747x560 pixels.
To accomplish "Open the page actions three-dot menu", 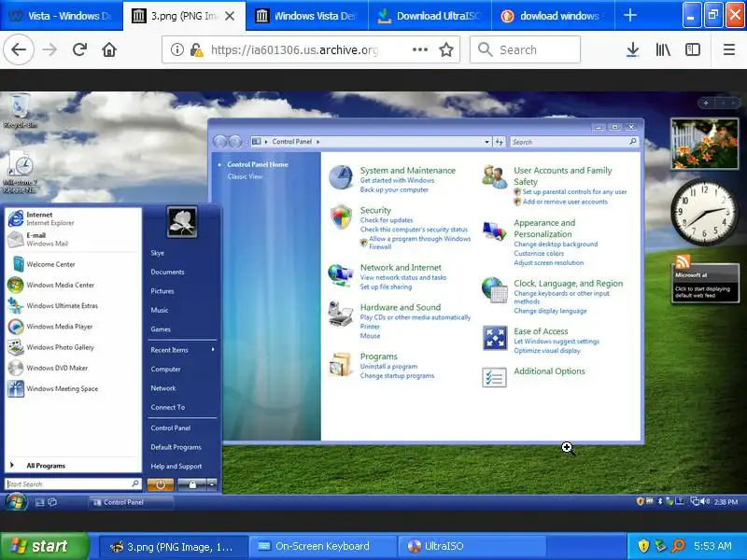I will click(x=419, y=49).
